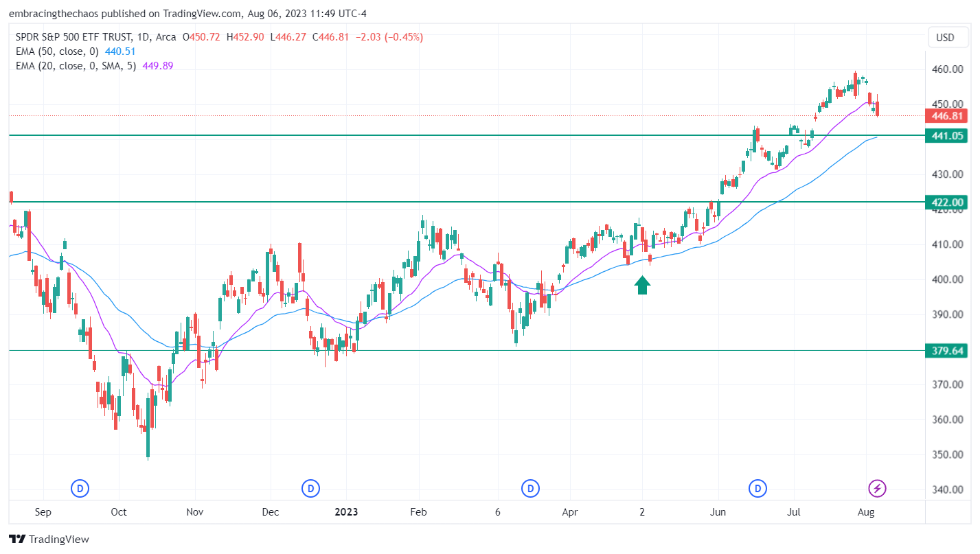The height and width of the screenshot is (554, 980).
Task: Click the purple earnings lightning icon
Action: point(878,489)
